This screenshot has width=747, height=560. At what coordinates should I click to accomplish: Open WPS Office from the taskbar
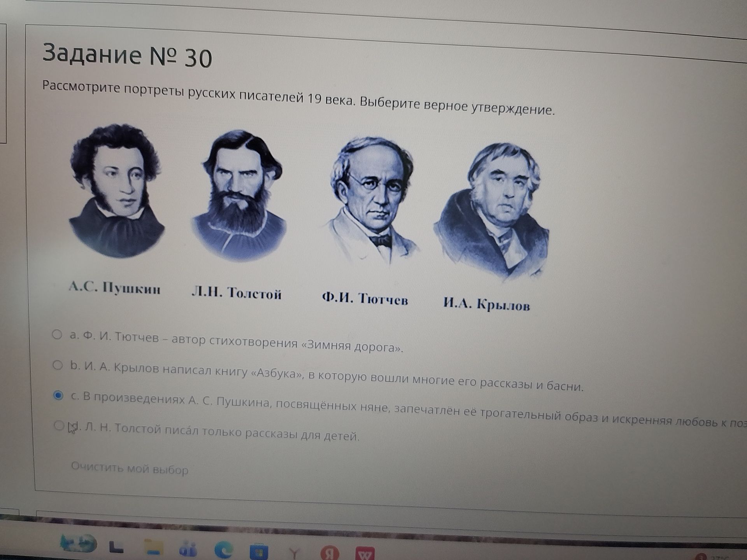[365, 554]
